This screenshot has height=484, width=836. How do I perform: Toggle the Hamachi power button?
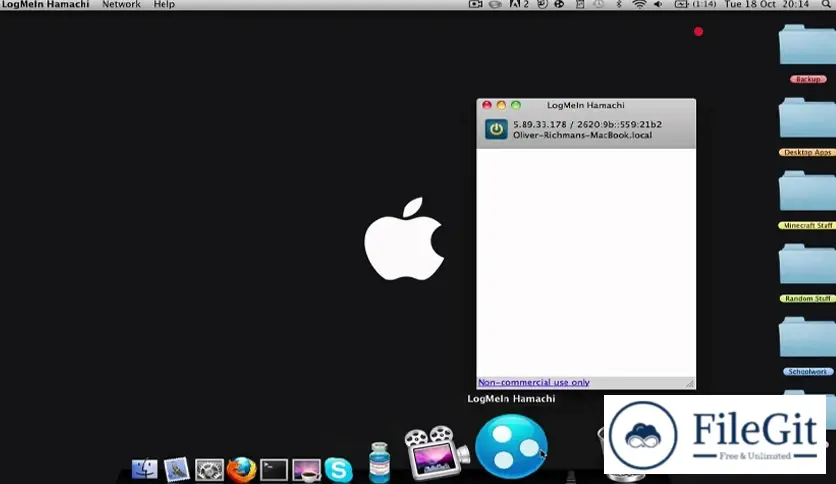496,130
